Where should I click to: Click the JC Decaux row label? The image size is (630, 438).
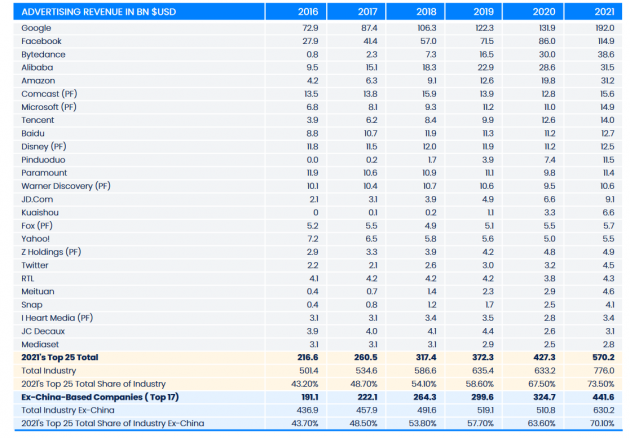[x=43, y=331]
